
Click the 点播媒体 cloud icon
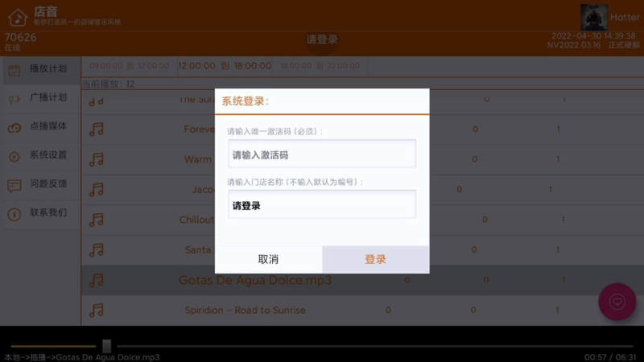coord(14,127)
